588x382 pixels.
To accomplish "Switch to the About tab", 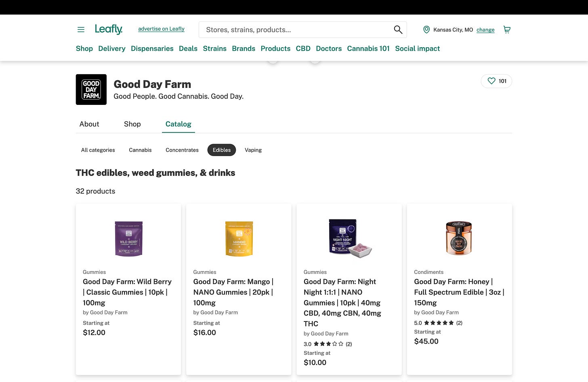I will 89,124.
